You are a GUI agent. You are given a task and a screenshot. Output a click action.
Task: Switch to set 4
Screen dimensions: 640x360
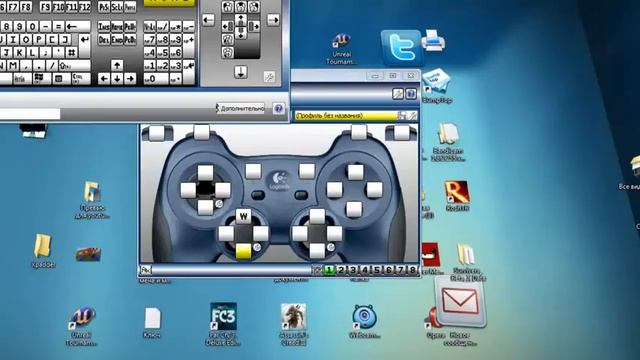coord(365,270)
